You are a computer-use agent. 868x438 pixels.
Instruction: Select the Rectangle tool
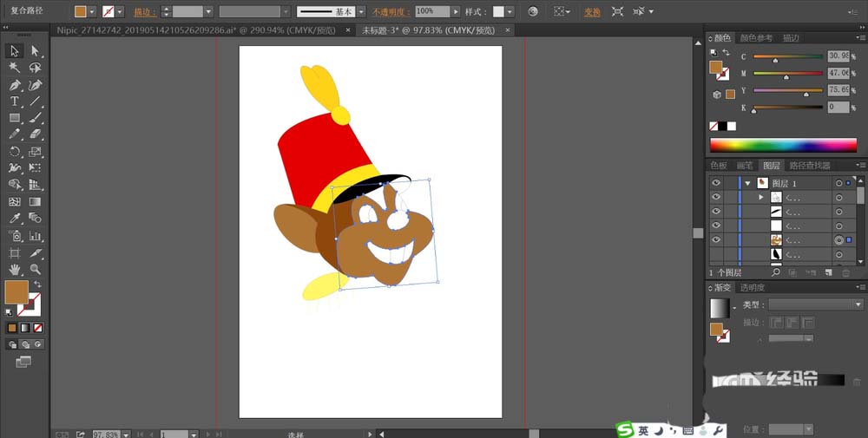pyautogui.click(x=15, y=118)
